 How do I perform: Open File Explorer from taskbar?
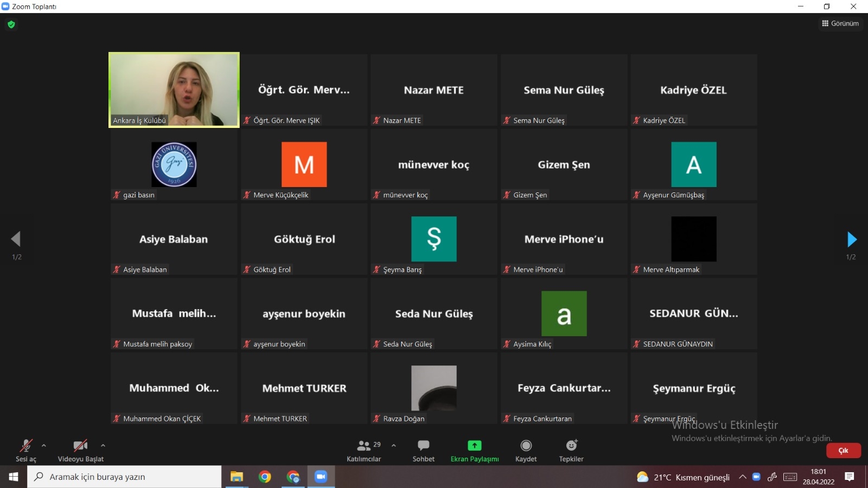237,477
